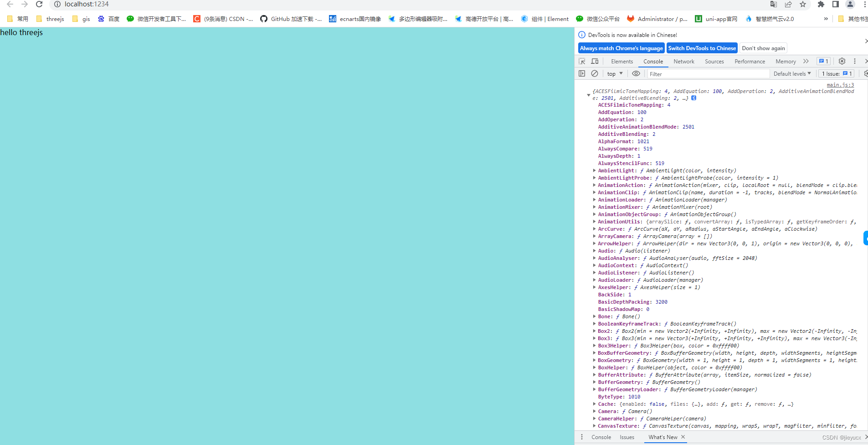868x445 pixels.
Task: Open the drawer Issues tab
Action: pos(627,437)
